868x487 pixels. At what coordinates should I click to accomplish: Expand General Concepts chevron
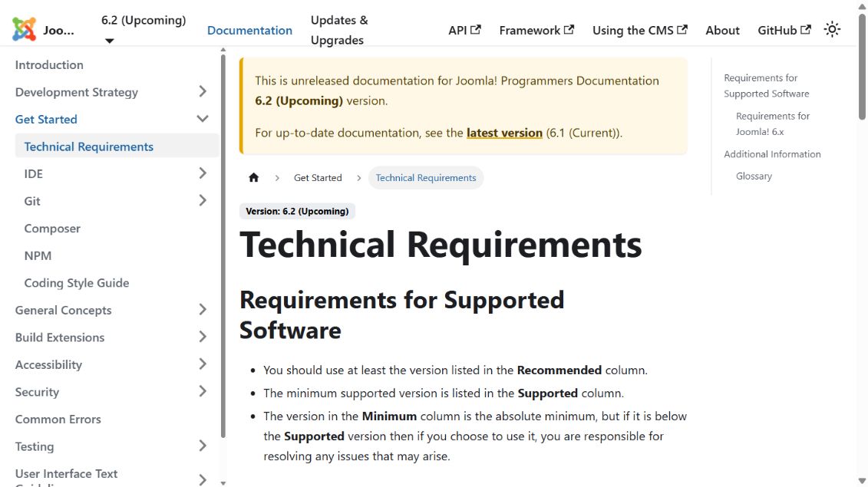pos(203,309)
